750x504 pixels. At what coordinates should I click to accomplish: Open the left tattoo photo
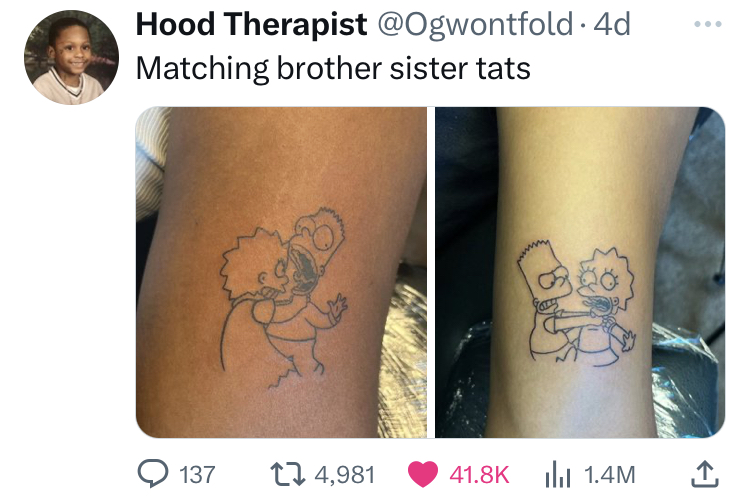tap(281, 272)
